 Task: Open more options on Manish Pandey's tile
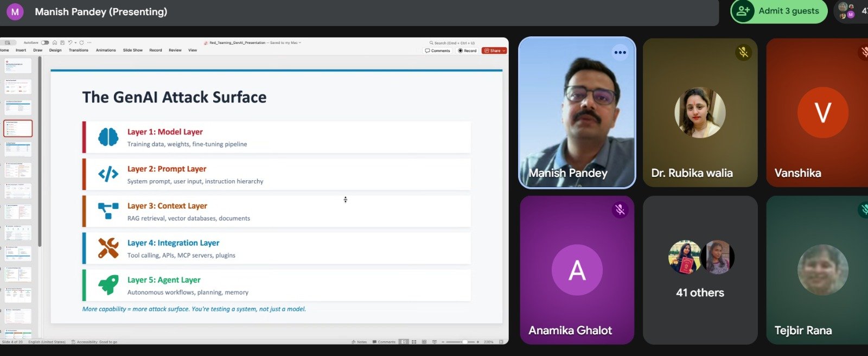pos(620,53)
